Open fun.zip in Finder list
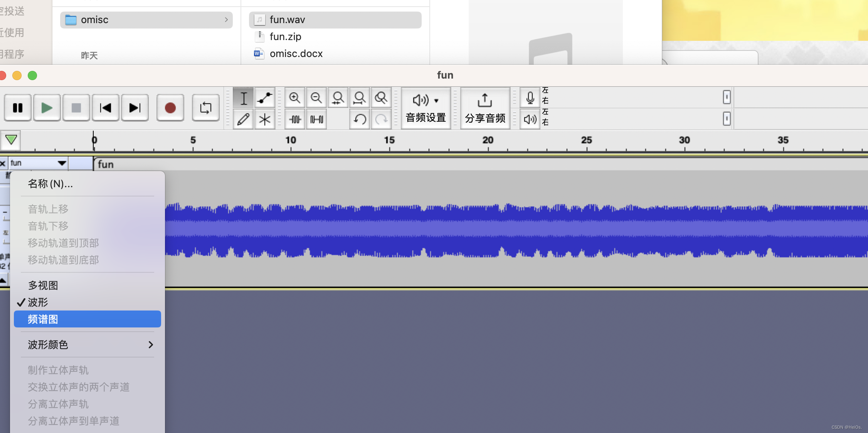This screenshot has height=433, width=868. (285, 37)
